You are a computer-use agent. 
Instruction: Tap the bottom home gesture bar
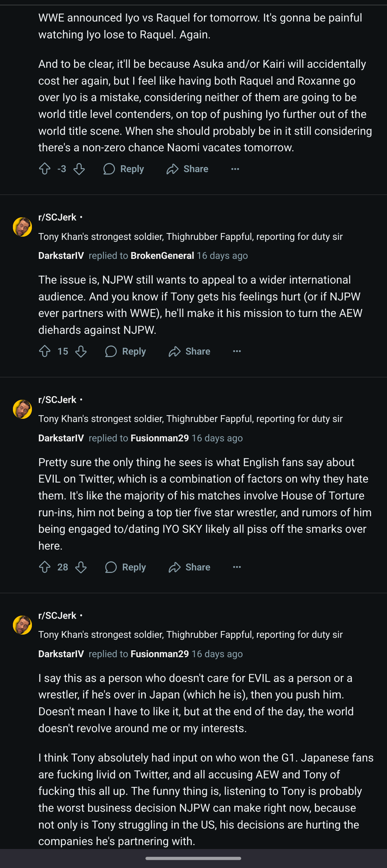[x=193, y=858]
